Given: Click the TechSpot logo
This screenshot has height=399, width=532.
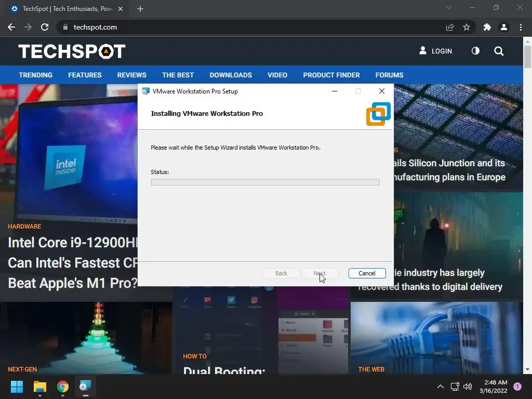Looking at the screenshot, I should pyautogui.click(x=72, y=51).
